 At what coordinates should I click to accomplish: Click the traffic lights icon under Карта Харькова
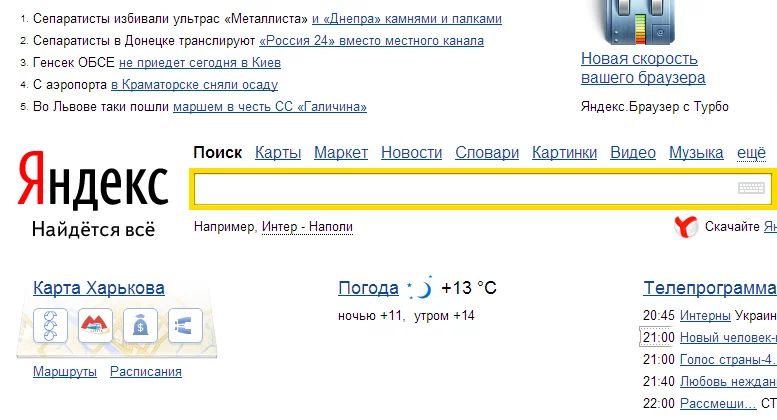click(51, 325)
